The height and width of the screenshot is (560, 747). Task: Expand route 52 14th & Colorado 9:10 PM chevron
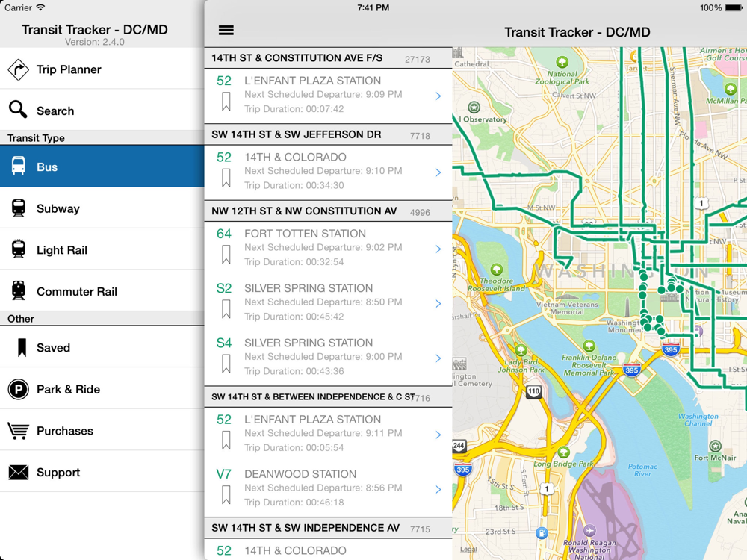pyautogui.click(x=438, y=173)
